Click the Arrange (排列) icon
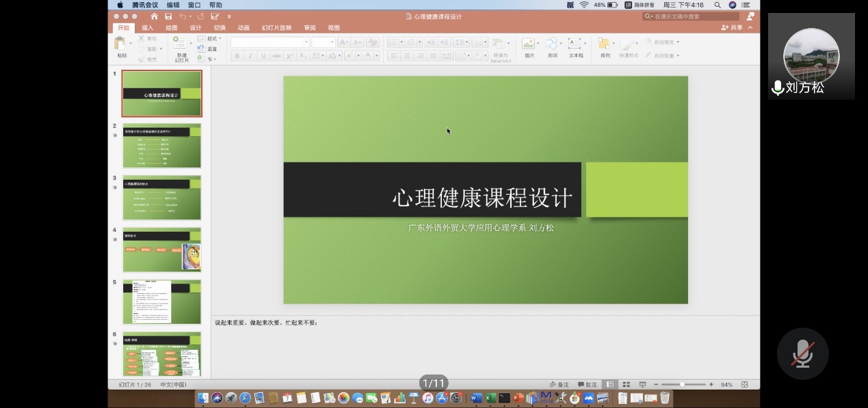Image resolution: width=868 pixels, height=408 pixels. point(605,44)
